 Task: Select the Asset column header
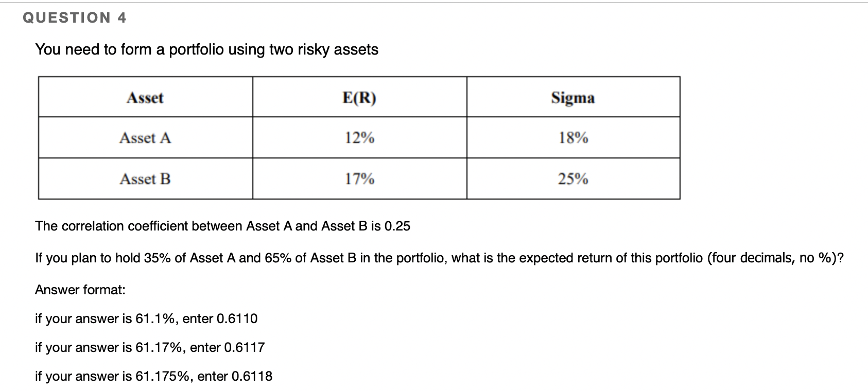pyautogui.click(x=145, y=98)
